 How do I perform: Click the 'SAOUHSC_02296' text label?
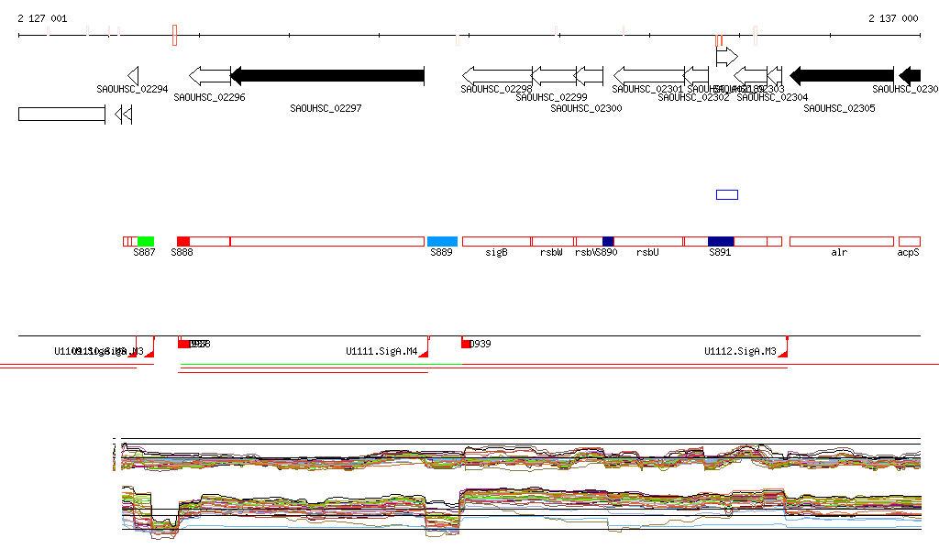pos(210,97)
